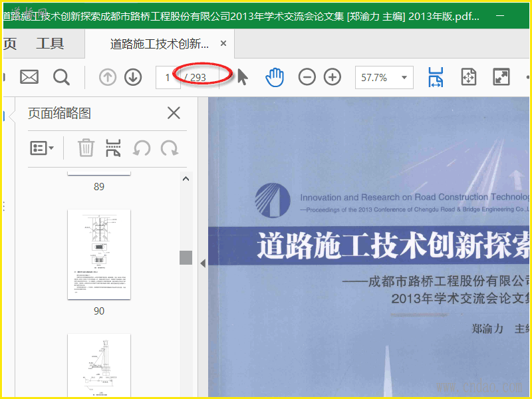Rotate page counterclockwise
The image size is (532, 399).
pos(142,148)
